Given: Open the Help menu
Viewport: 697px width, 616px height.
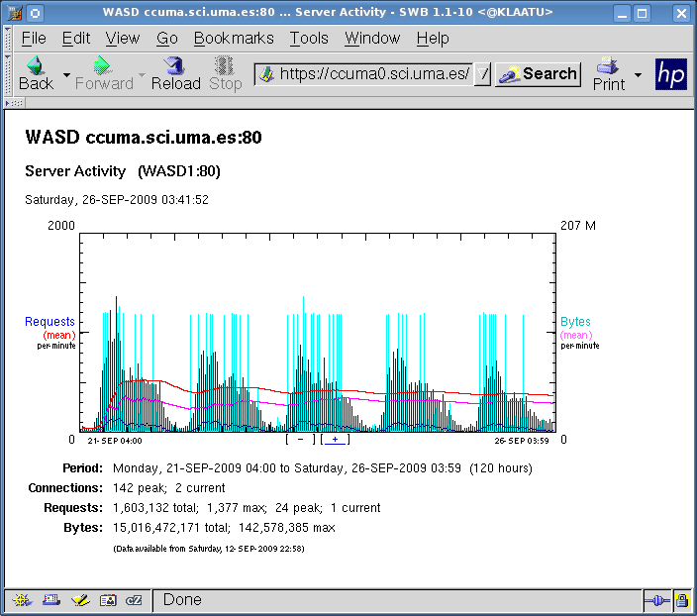Looking at the screenshot, I should (433, 39).
